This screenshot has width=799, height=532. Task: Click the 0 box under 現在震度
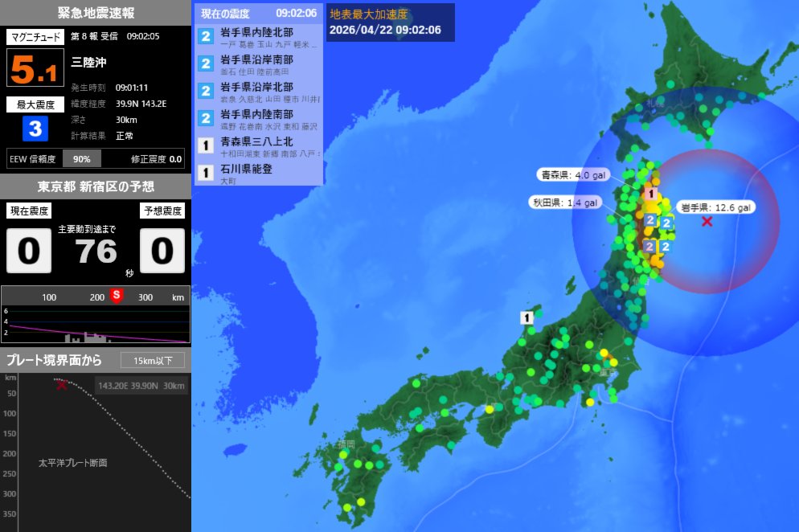coord(29,250)
